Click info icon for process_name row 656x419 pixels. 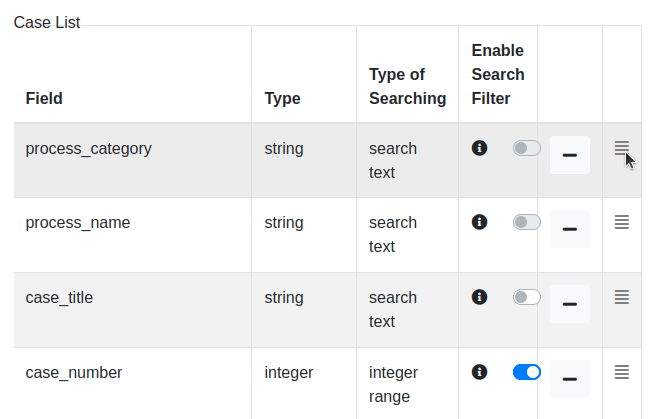click(x=479, y=222)
